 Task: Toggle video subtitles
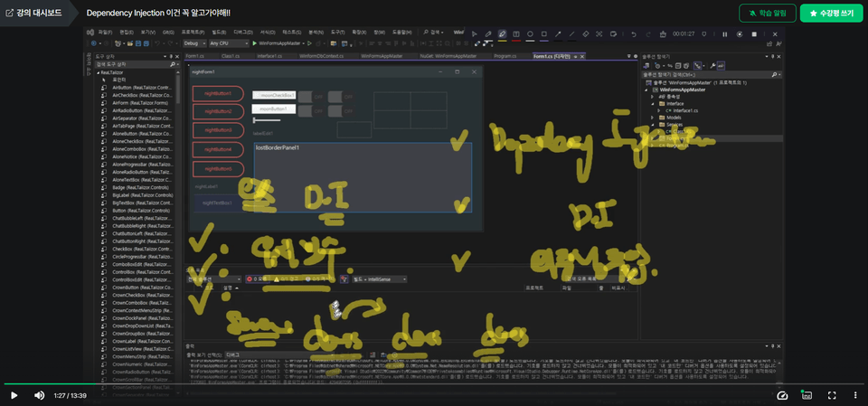click(807, 395)
